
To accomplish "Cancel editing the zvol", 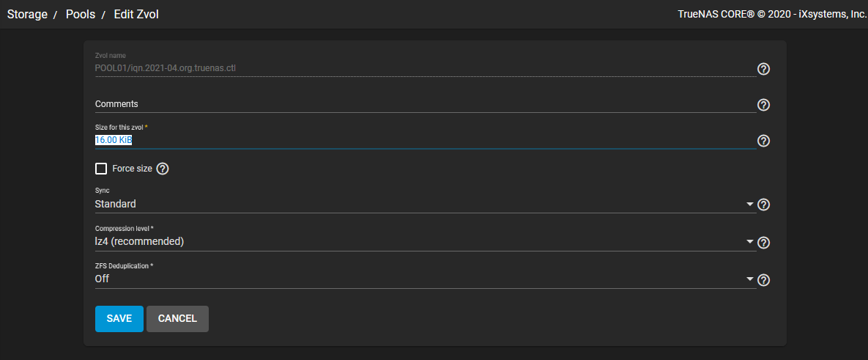I will click(178, 318).
